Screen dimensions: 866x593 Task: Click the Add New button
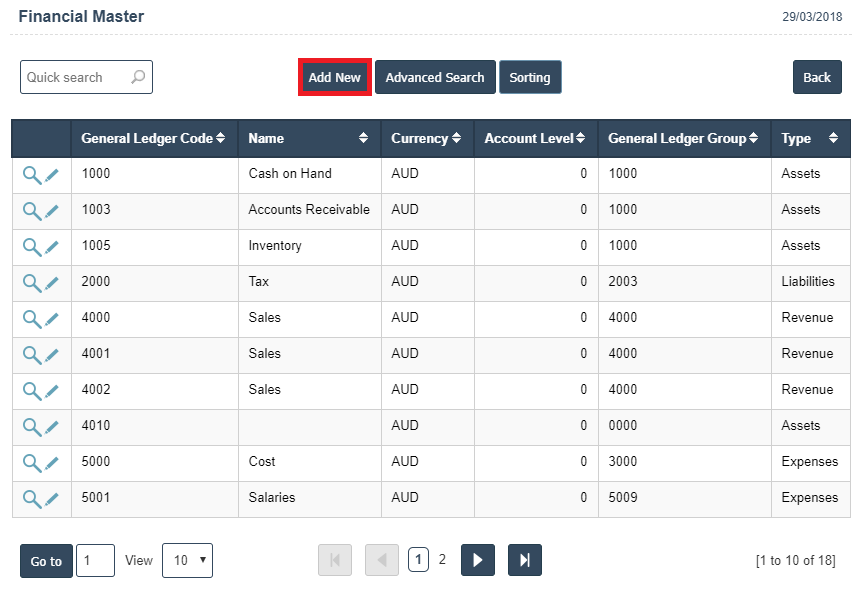[x=335, y=77]
